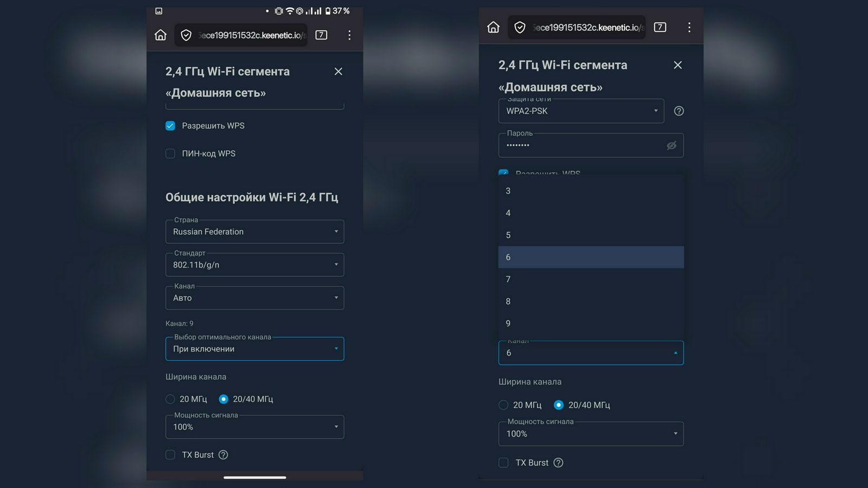Enable the ПИН-код WPS checkbox
Screen dimensions: 868x488
(x=170, y=154)
